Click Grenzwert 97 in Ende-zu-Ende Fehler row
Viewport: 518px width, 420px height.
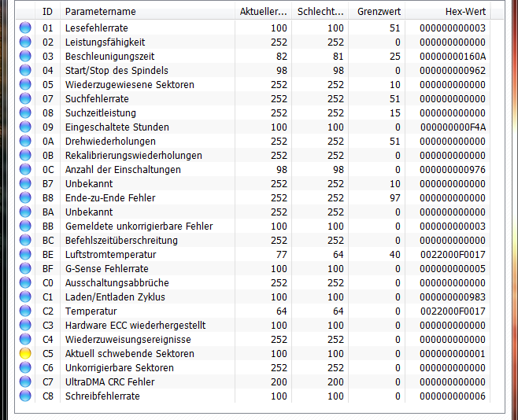pyautogui.click(x=394, y=198)
